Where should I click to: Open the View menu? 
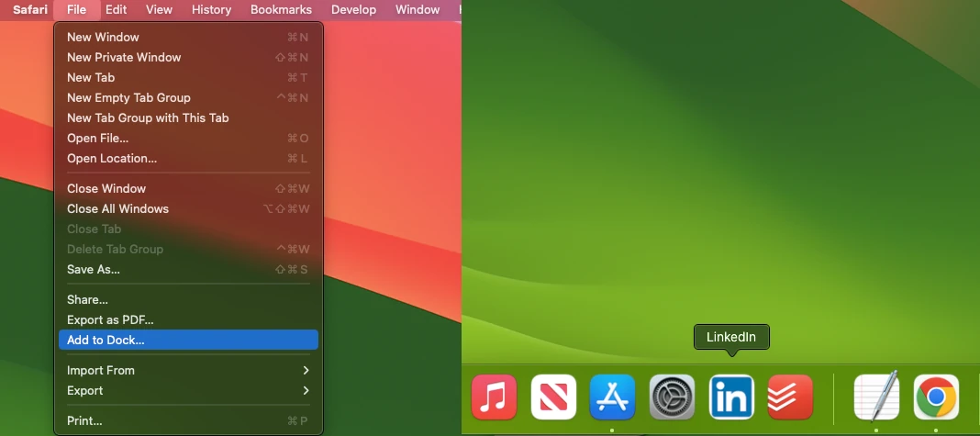(159, 10)
